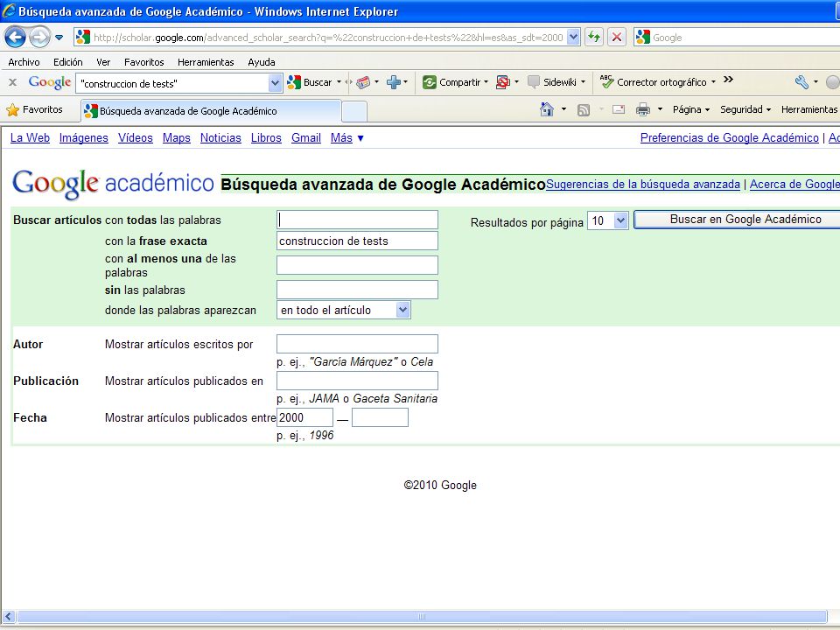Image resolution: width=840 pixels, height=630 pixels.
Task: Open Sugerencias de la búsqueda avanzada link
Action: pyautogui.click(x=643, y=185)
